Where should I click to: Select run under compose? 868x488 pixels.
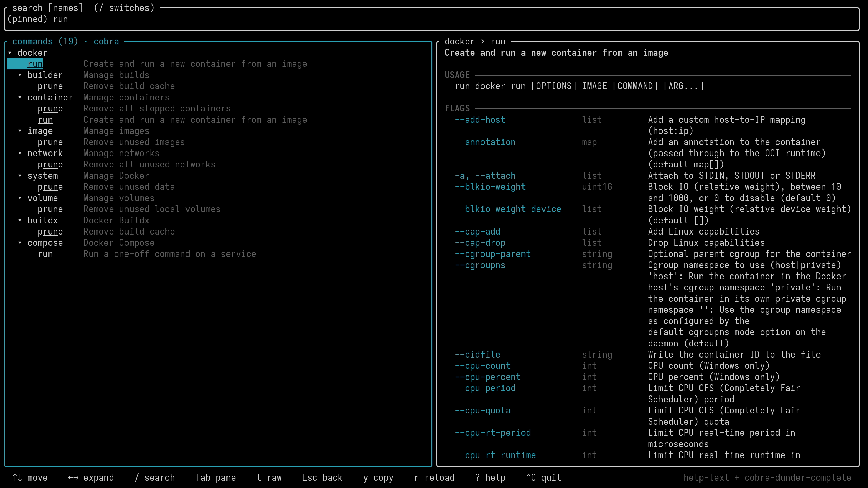(45, 254)
